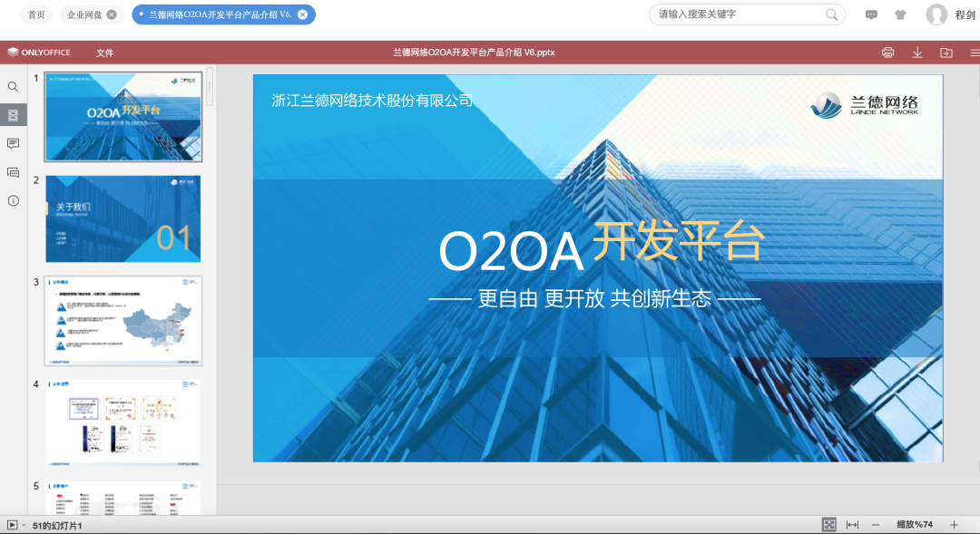Open file location icon in header
Screen dimensions: 980x534
pos(946,53)
